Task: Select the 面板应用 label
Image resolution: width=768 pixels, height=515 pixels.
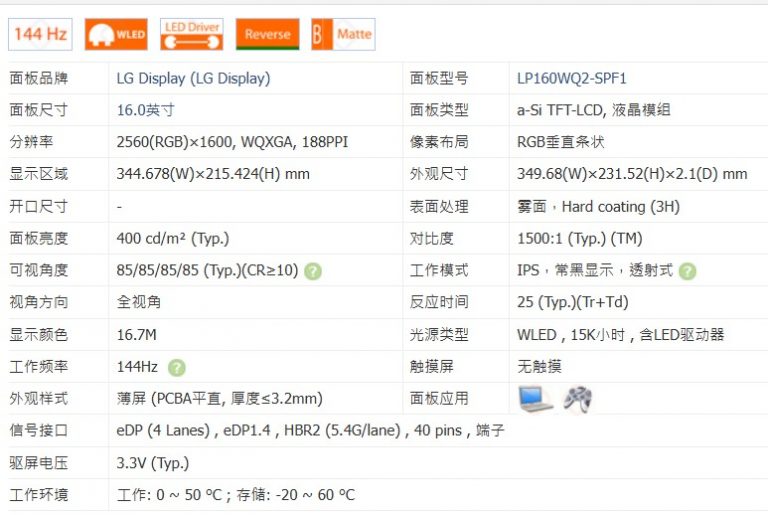Action: coord(439,399)
